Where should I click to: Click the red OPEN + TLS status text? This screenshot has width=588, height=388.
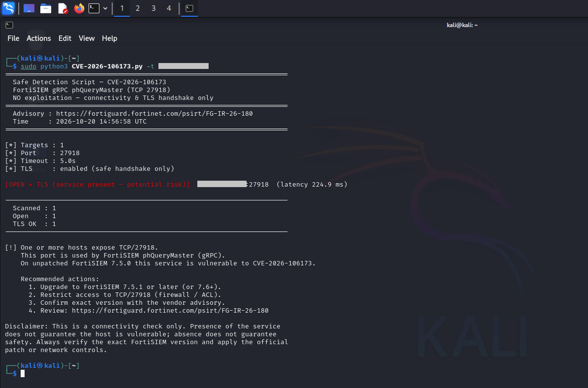[x=97, y=185]
